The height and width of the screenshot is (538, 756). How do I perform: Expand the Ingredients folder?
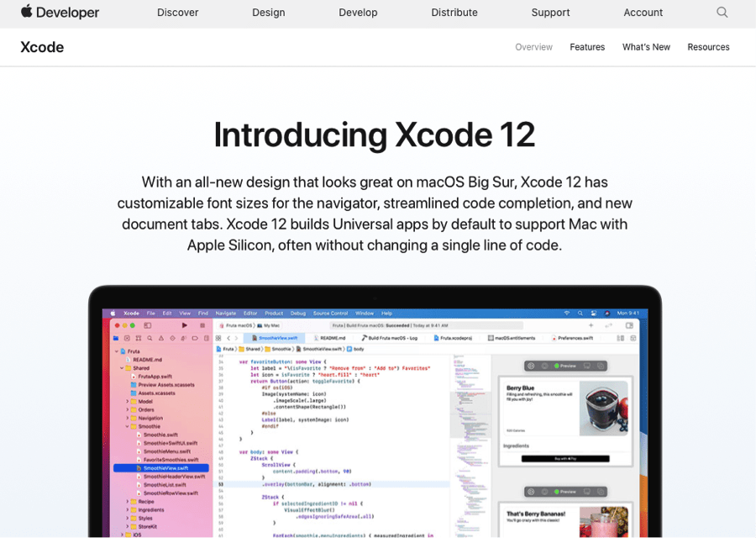click(128, 509)
